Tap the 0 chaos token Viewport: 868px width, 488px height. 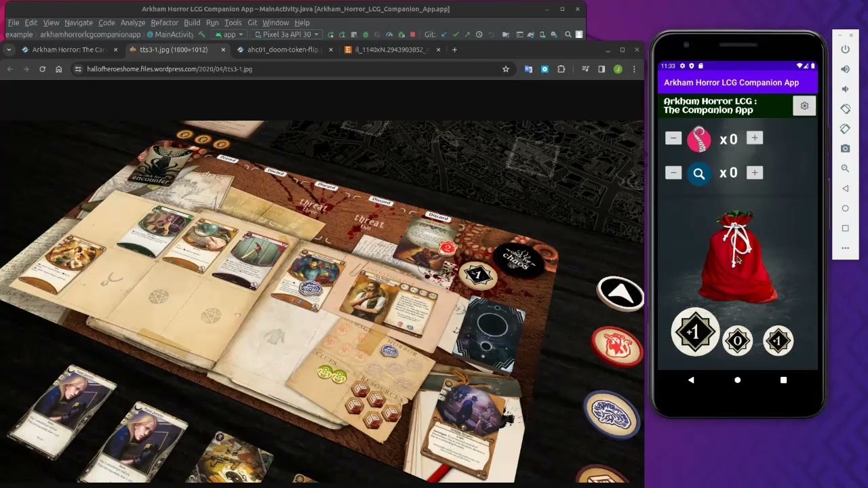coord(738,341)
